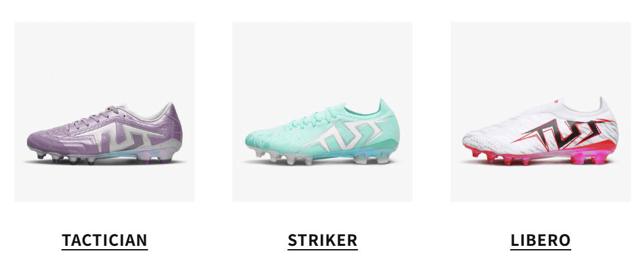Click the pink studs on the Libero boot
Screen dimensions: 644x276
point(538,157)
